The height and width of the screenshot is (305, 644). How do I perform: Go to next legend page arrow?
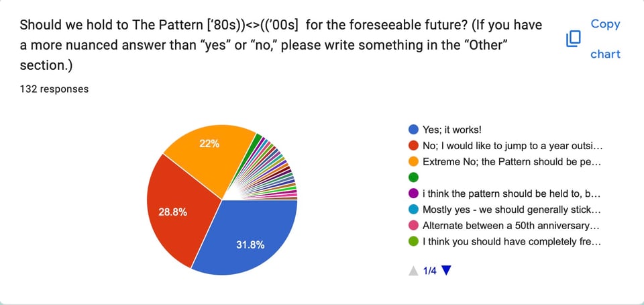point(447,271)
